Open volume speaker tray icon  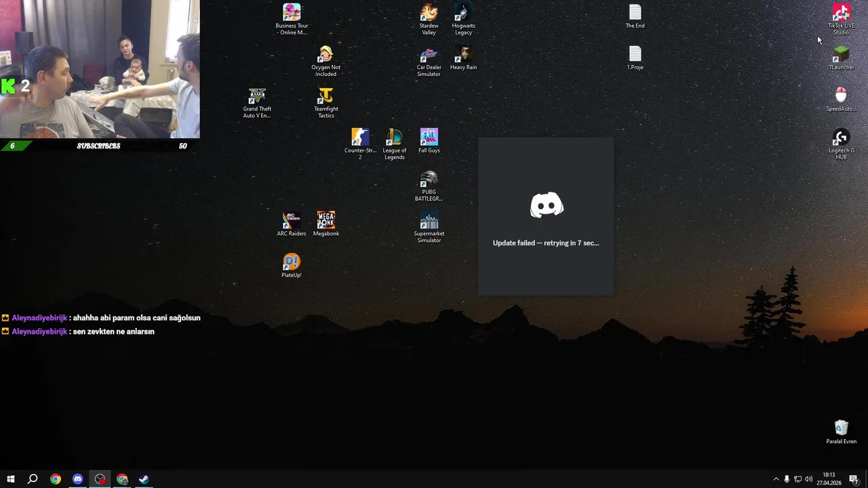click(x=808, y=479)
